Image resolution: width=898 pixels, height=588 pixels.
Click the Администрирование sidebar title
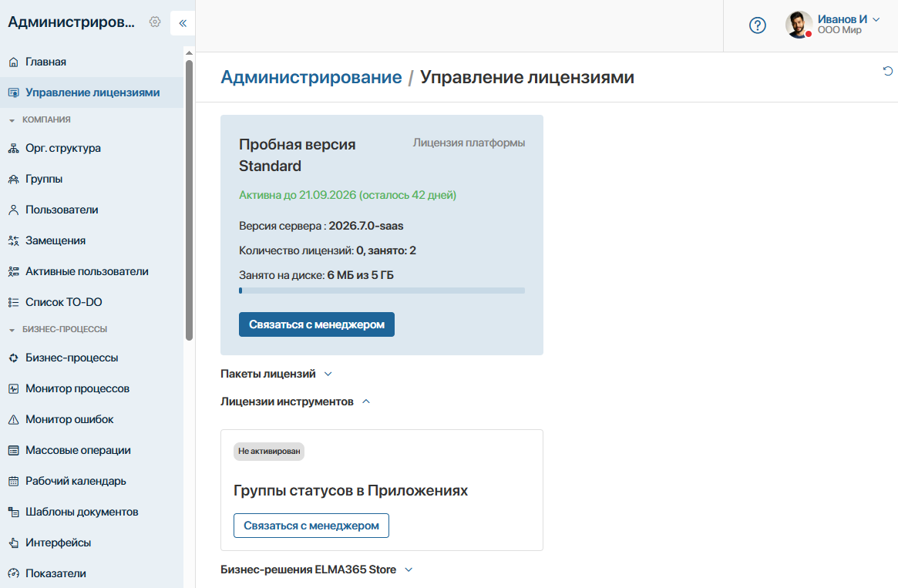point(72,22)
